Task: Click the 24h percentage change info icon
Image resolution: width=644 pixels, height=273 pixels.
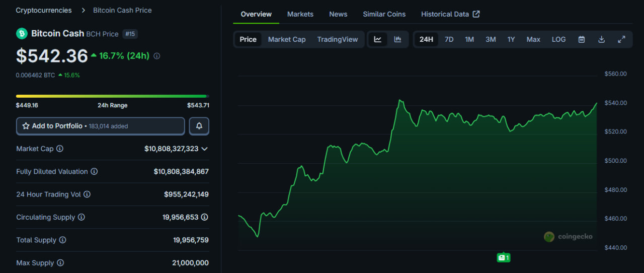Action: [156, 56]
